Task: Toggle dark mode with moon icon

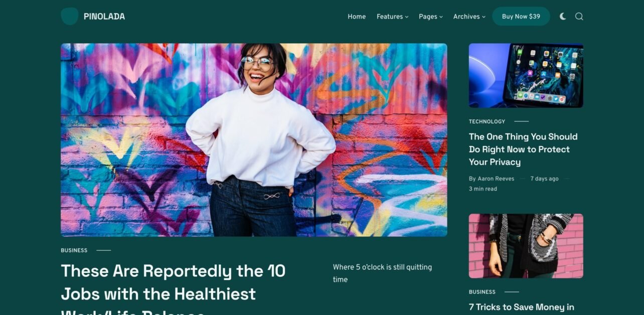Action: (x=563, y=17)
